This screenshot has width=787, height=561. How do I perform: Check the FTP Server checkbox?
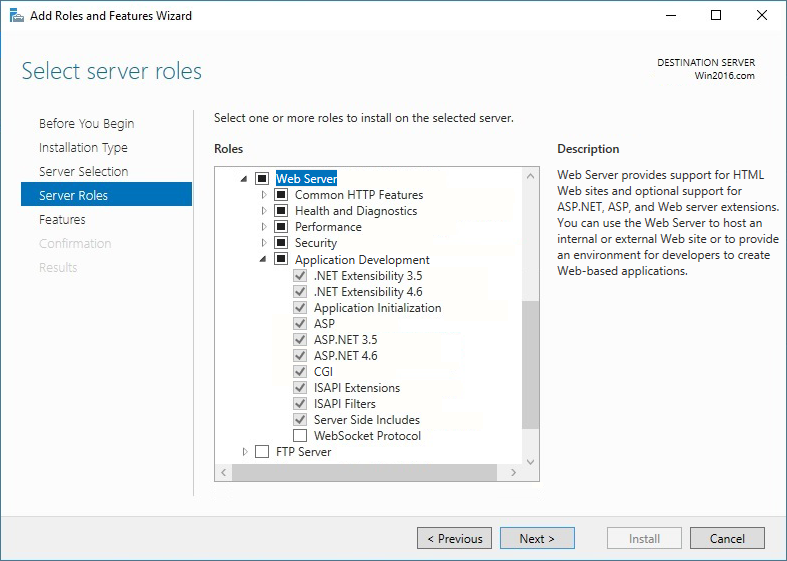coord(262,452)
